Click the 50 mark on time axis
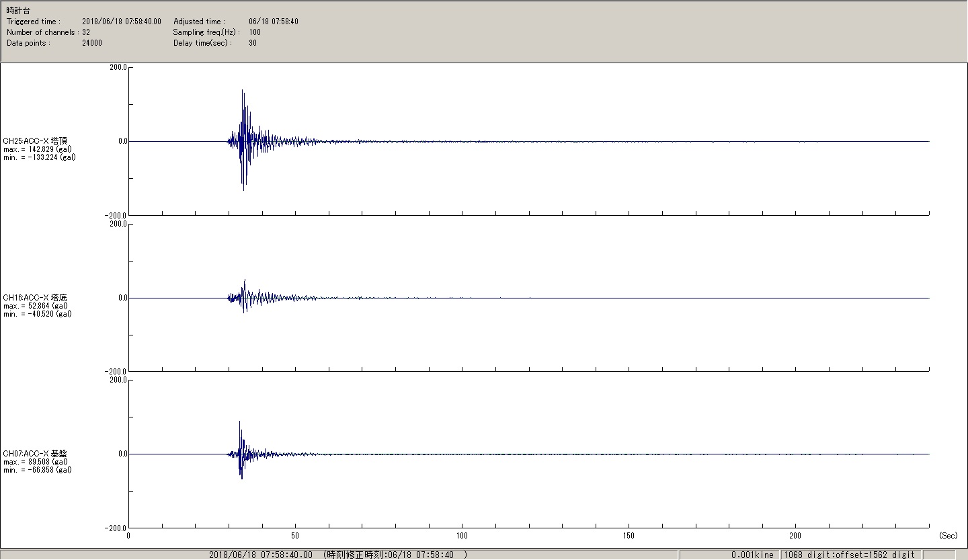968x560 pixels. pyautogui.click(x=295, y=536)
